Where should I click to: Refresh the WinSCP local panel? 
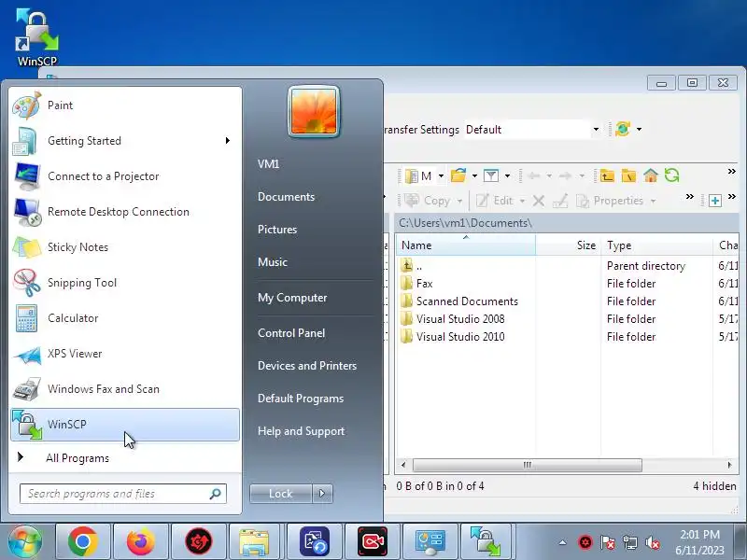(671, 175)
